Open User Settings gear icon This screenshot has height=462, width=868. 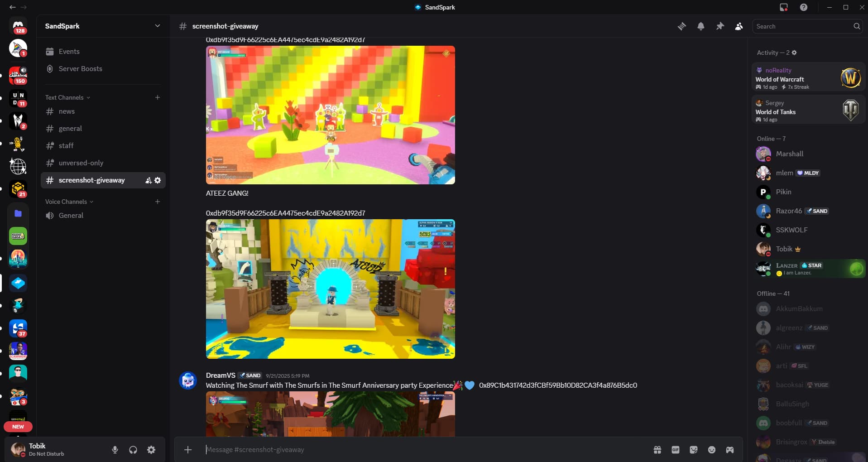(151, 450)
